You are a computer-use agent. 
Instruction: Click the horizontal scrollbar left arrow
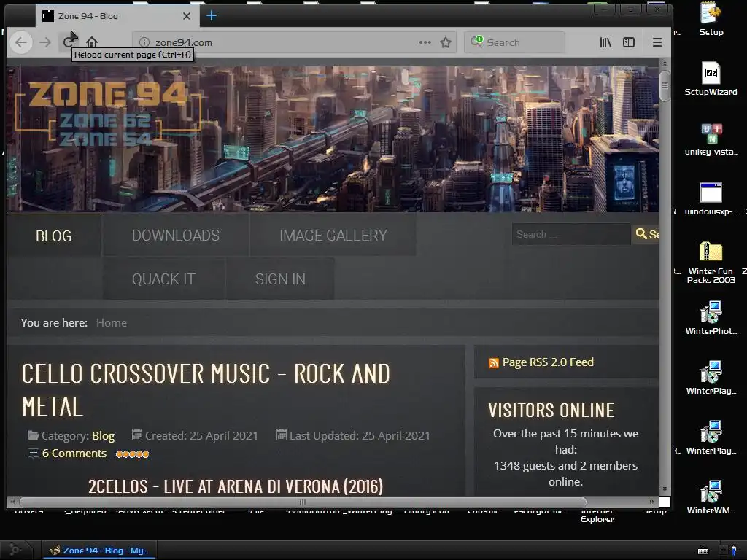point(12,502)
